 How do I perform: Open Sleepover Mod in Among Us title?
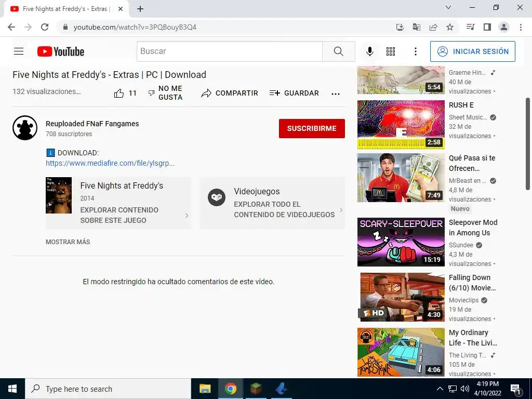click(x=473, y=228)
